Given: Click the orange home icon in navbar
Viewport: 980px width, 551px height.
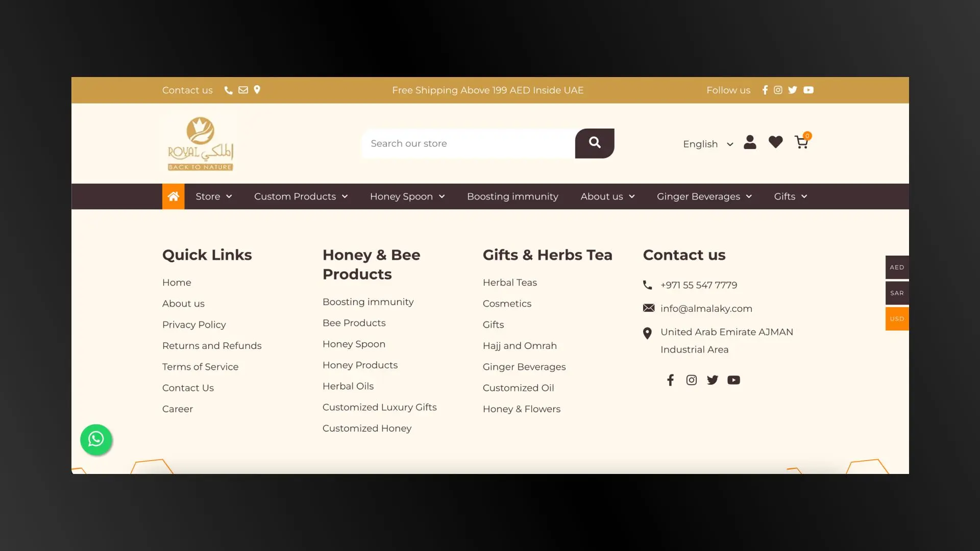Looking at the screenshot, I should pyautogui.click(x=173, y=196).
